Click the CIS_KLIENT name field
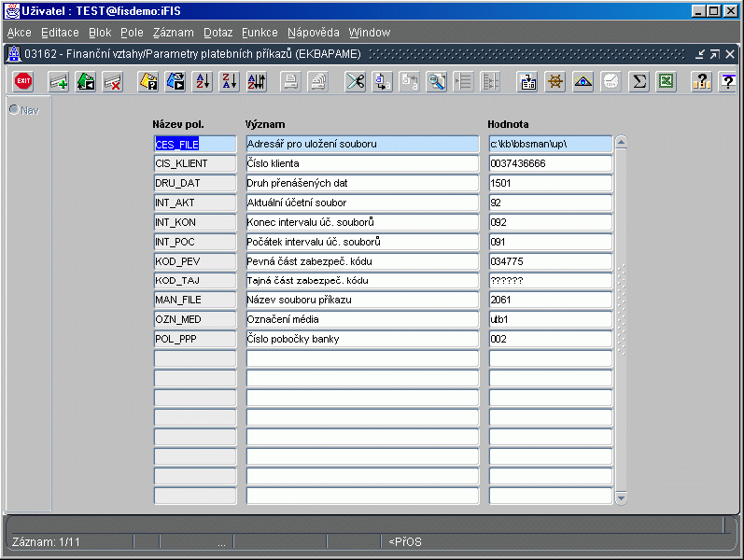744x560 pixels. tap(195, 163)
